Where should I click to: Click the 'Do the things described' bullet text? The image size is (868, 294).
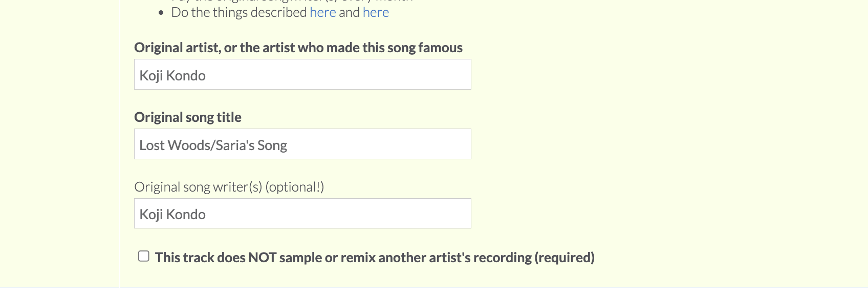click(239, 12)
